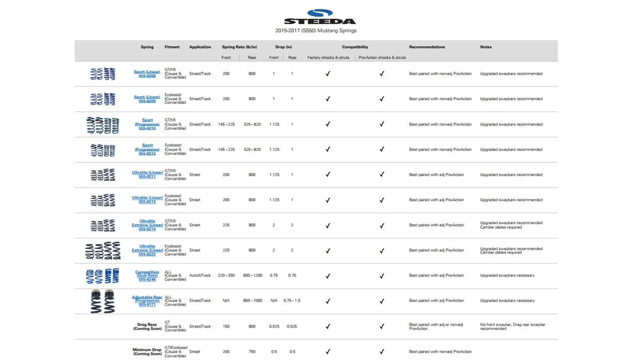Click the Competition Dual Rate 555-8246 spring image

tap(103, 276)
